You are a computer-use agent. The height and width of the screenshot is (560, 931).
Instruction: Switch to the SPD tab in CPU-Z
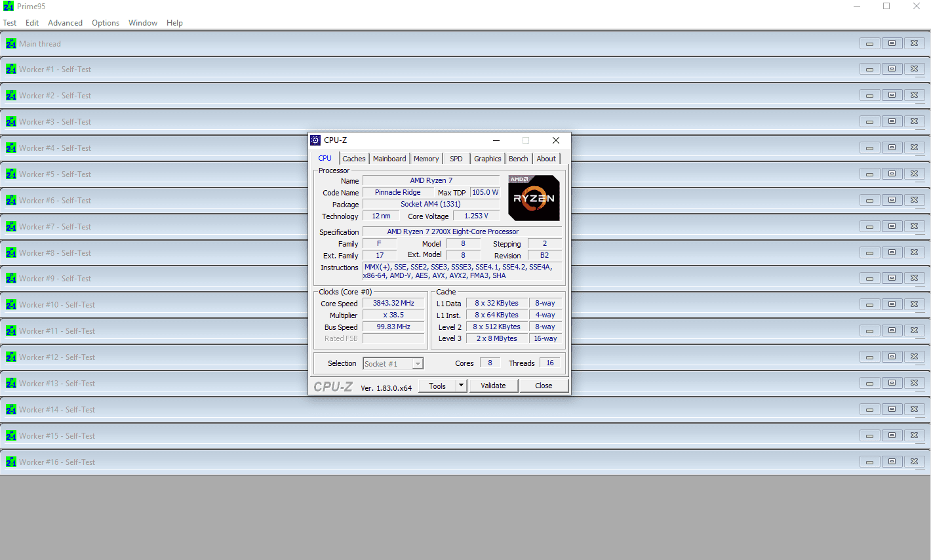tap(456, 159)
